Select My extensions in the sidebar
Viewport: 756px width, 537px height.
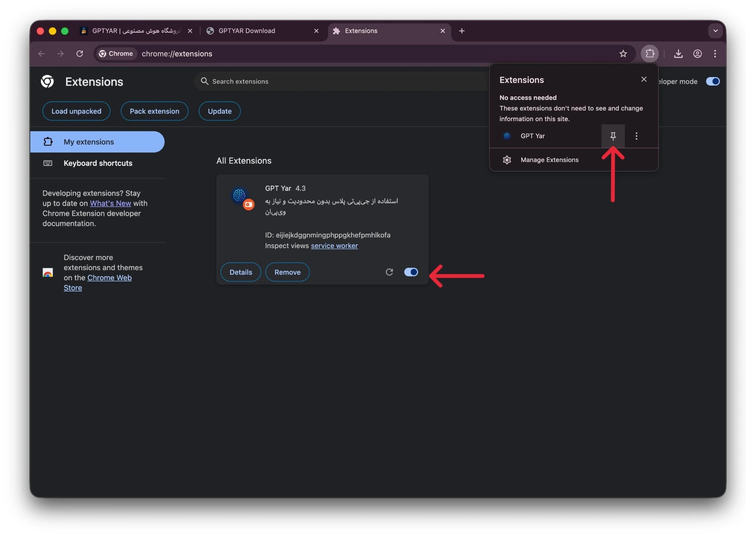pos(97,142)
